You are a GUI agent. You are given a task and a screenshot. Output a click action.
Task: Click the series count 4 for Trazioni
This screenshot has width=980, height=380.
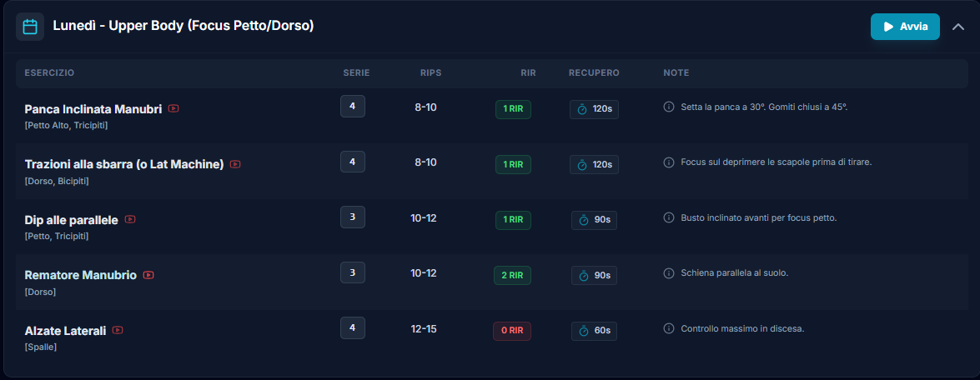pyautogui.click(x=353, y=162)
